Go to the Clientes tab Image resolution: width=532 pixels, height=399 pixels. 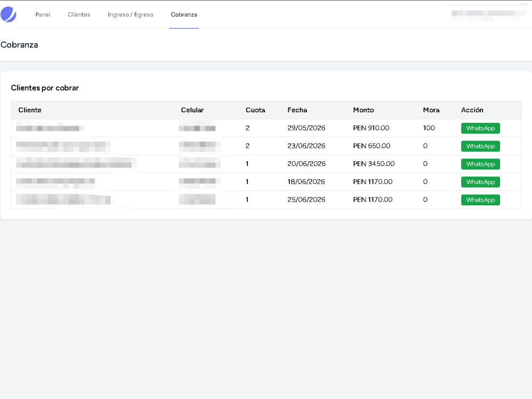pos(79,14)
